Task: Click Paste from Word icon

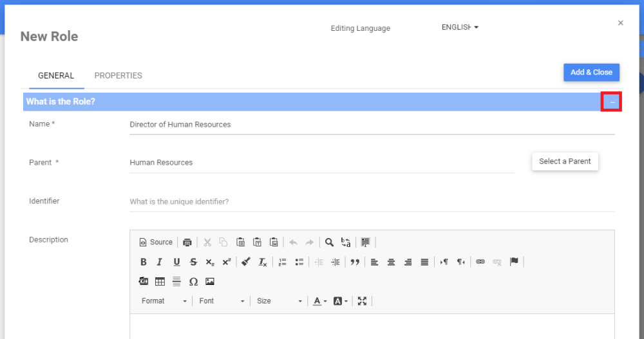Action: [274, 242]
